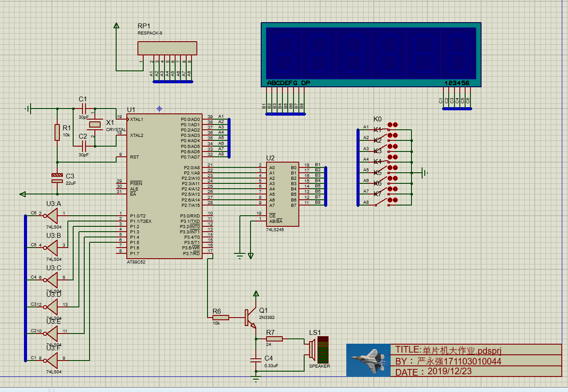Viewport: 568px width, 392px height.
Task: Select the blue bus under RP1 pins A1-A8
Action: pos(172,82)
